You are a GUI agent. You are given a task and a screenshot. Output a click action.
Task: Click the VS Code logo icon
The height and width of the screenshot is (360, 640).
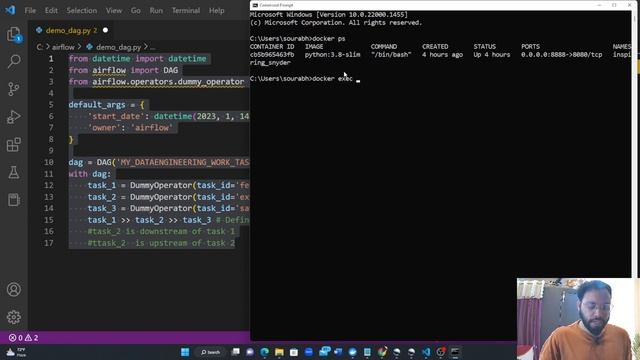[10, 10]
